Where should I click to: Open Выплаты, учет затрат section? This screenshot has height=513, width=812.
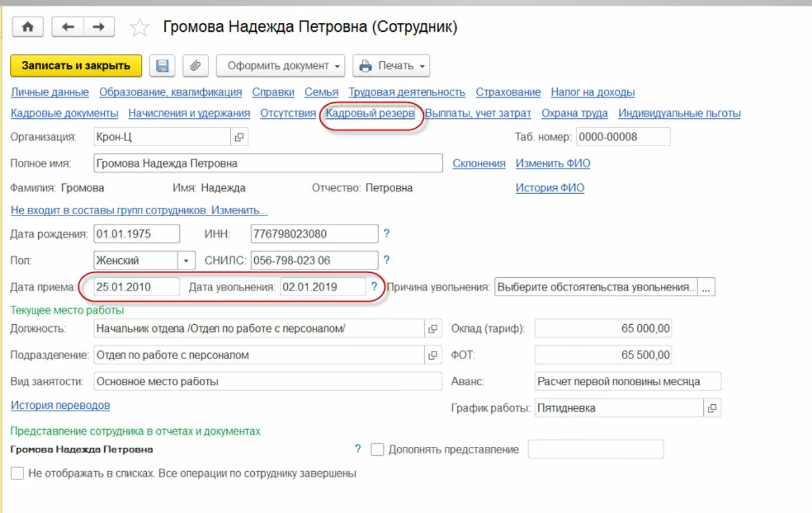pos(478,113)
